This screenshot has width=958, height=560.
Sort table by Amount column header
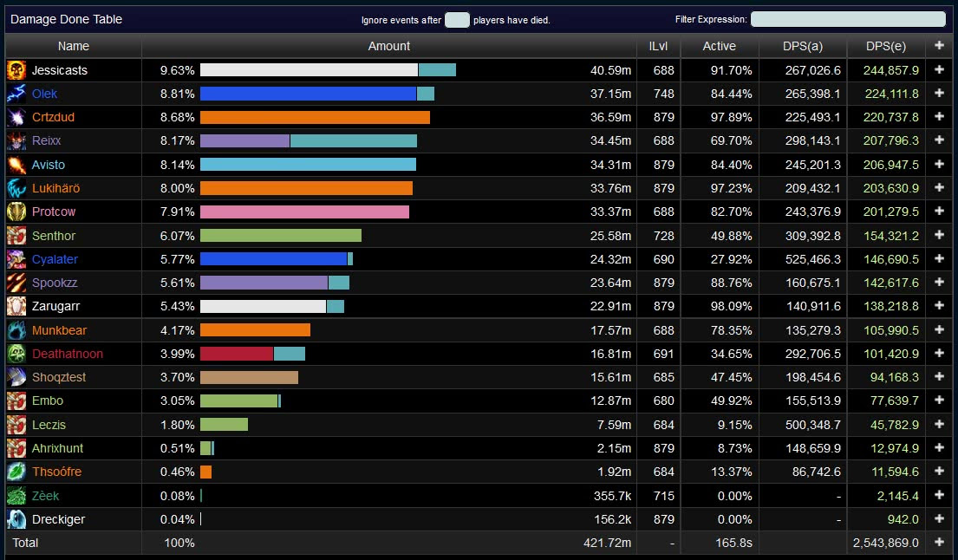[x=388, y=46]
